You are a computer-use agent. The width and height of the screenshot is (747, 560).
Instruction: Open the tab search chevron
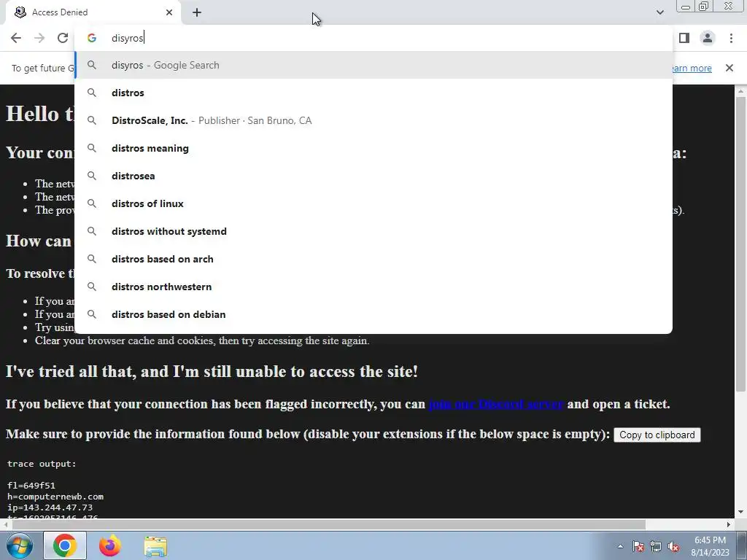pos(659,12)
